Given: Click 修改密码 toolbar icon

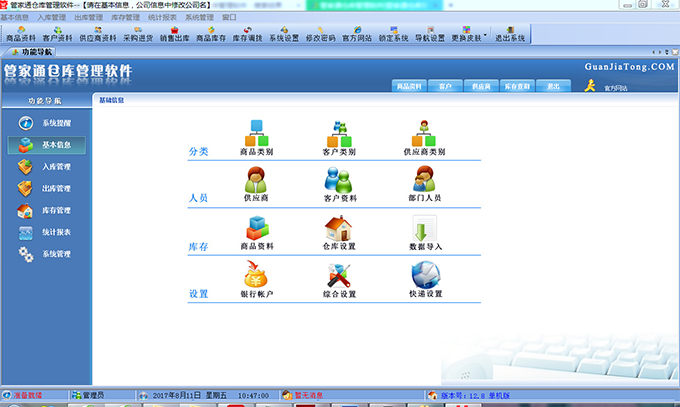Looking at the screenshot, I should coord(320,34).
